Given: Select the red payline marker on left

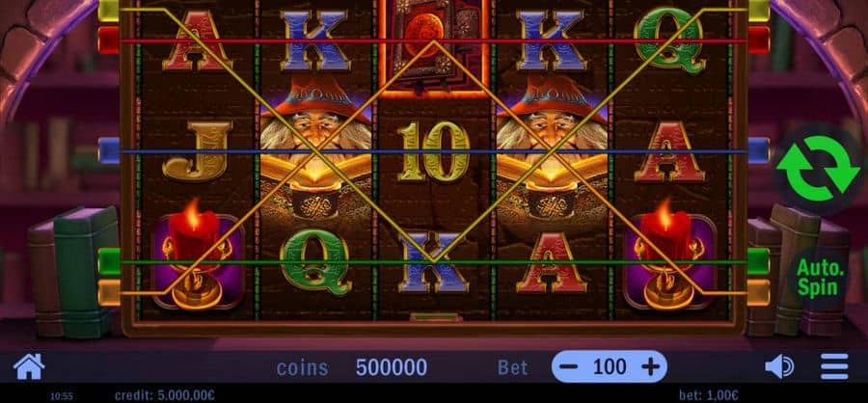Looking at the screenshot, I should [109, 40].
